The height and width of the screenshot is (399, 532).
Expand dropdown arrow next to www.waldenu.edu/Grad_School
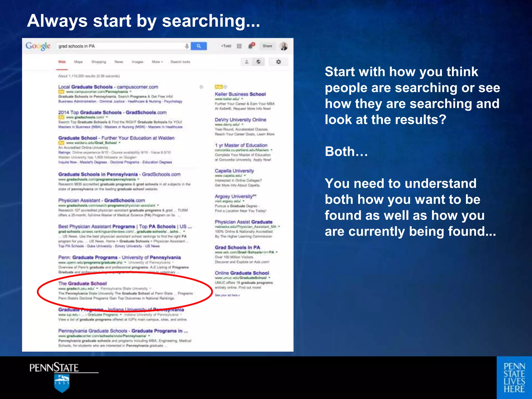pos(119,143)
